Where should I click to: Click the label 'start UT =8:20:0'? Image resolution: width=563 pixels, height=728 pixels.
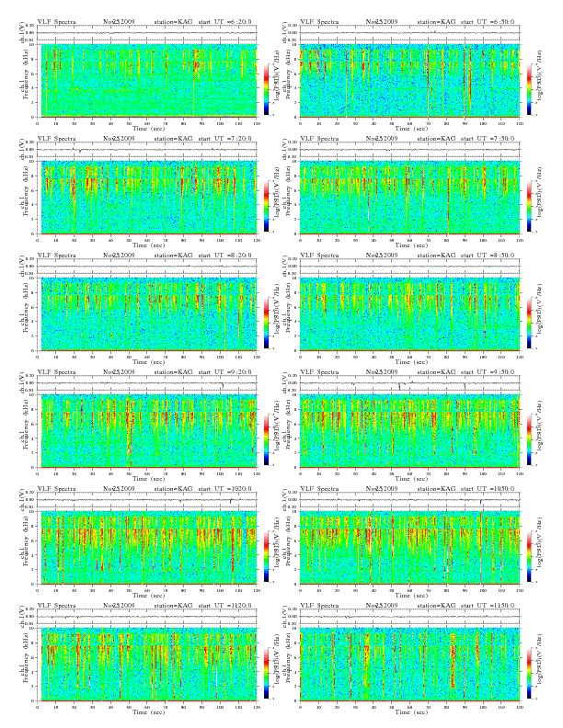pos(225,256)
